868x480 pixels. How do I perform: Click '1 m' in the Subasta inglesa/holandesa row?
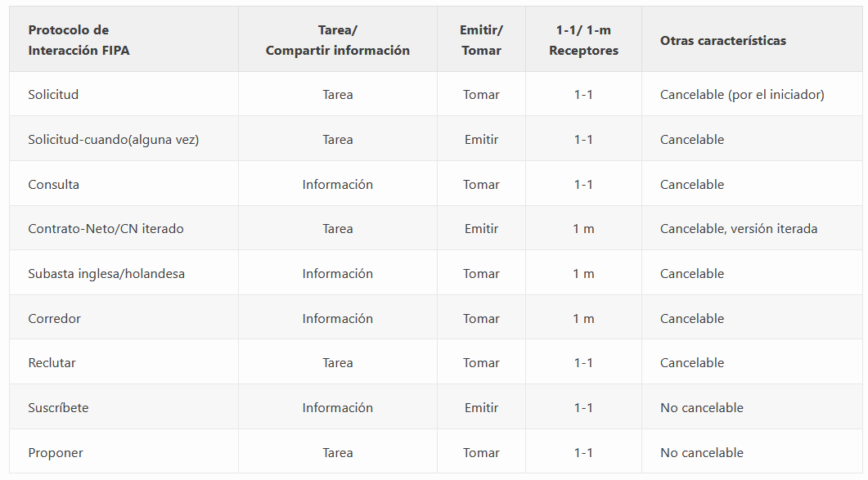[583, 274]
